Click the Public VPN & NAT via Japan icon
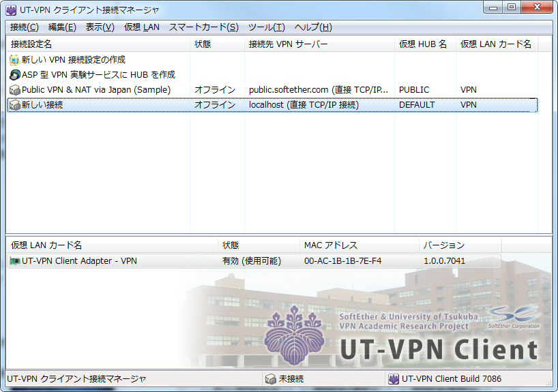This screenshot has width=558, height=392. 14,89
